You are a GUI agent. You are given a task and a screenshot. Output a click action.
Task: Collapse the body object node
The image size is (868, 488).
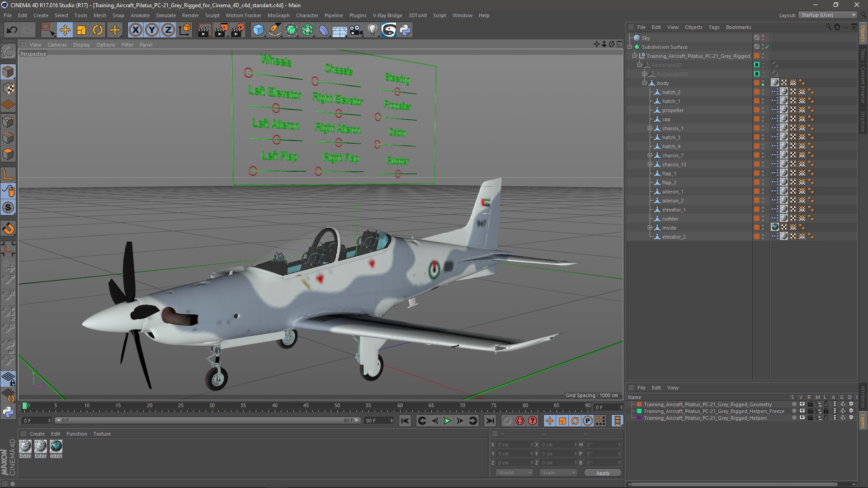pos(645,83)
